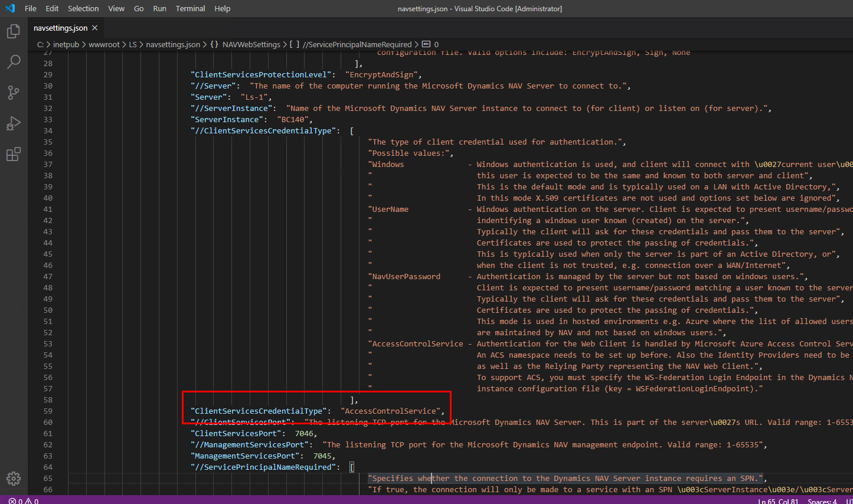Image resolution: width=853 pixels, height=504 pixels.
Task: Click line number 59 in the gutter
Action: pyautogui.click(x=48, y=411)
